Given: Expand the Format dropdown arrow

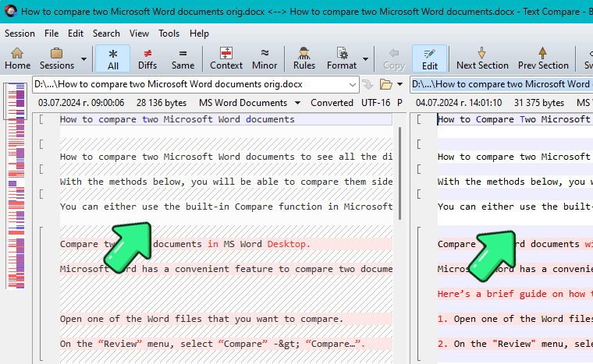Looking at the screenshot, I should (x=365, y=59).
